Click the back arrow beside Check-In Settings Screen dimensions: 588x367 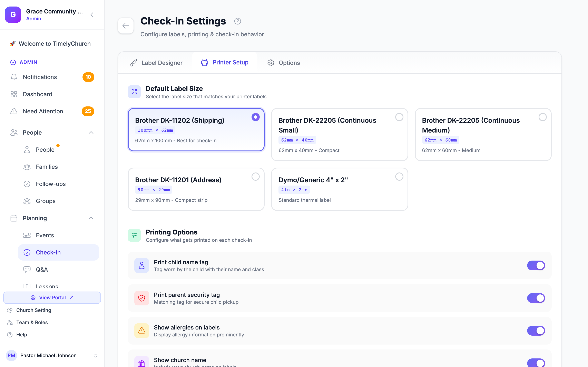tap(126, 26)
